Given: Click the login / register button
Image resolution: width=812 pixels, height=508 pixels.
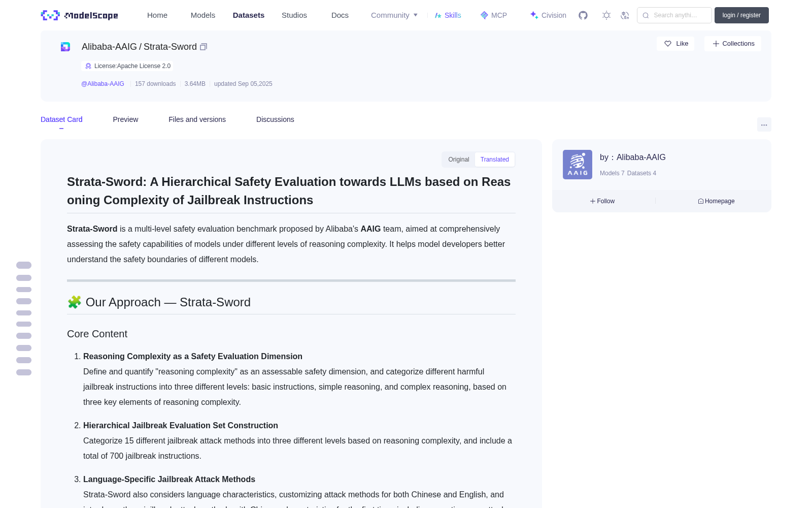Looking at the screenshot, I should (741, 15).
